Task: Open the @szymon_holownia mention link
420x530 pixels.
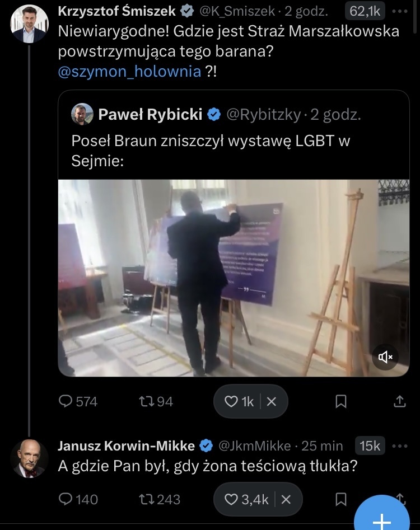Action: [129, 71]
